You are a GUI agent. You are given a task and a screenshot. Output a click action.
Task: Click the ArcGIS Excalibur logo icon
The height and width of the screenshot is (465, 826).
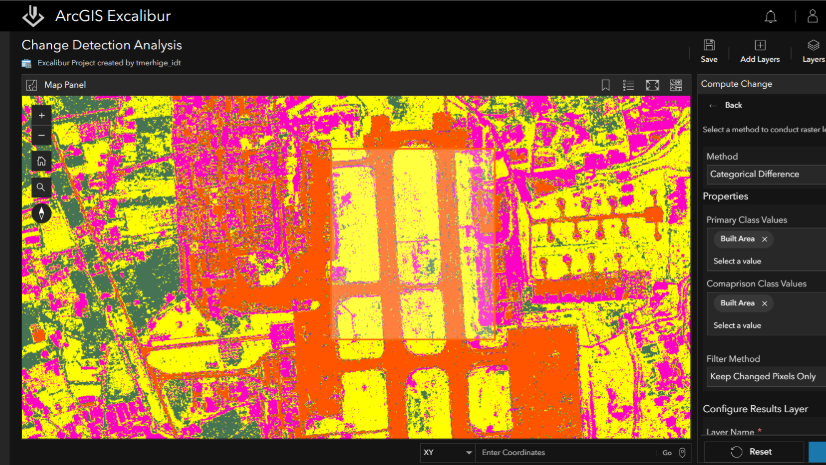33,16
